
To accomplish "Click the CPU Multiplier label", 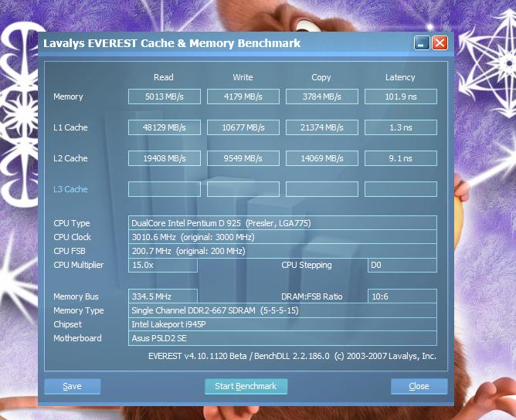I will pyautogui.click(x=78, y=265).
